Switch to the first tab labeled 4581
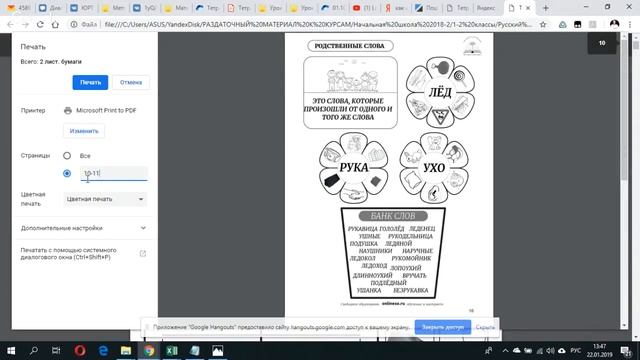Image resolution: width=640 pixels, height=360 pixels. pyautogui.click(x=19, y=8)
